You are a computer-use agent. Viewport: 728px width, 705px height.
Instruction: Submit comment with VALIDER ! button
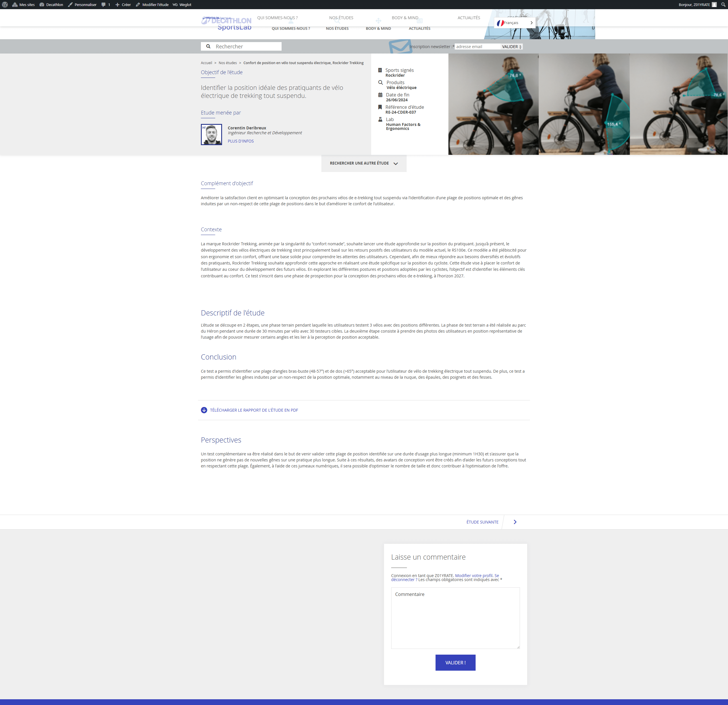(455, 662)
